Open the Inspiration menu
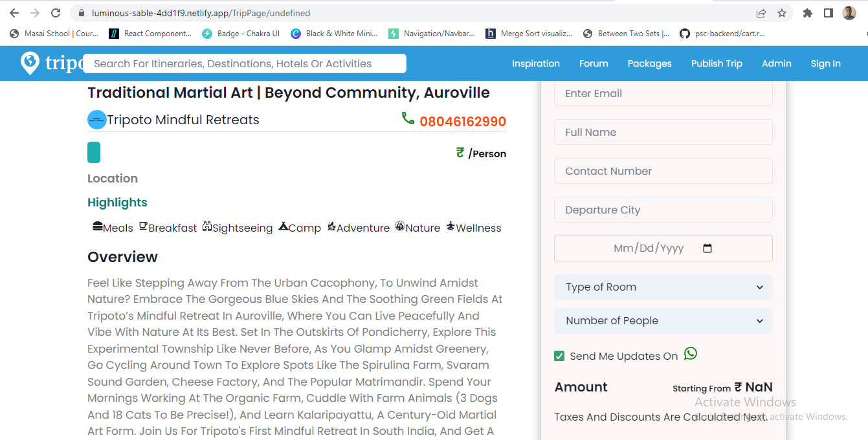868x440 pixels. coord(536,63)
